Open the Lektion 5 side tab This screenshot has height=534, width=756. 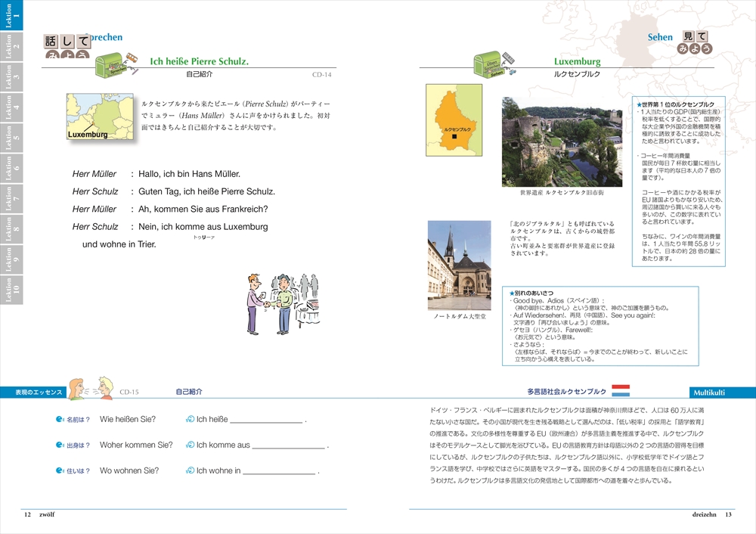[x=11, y=138]
